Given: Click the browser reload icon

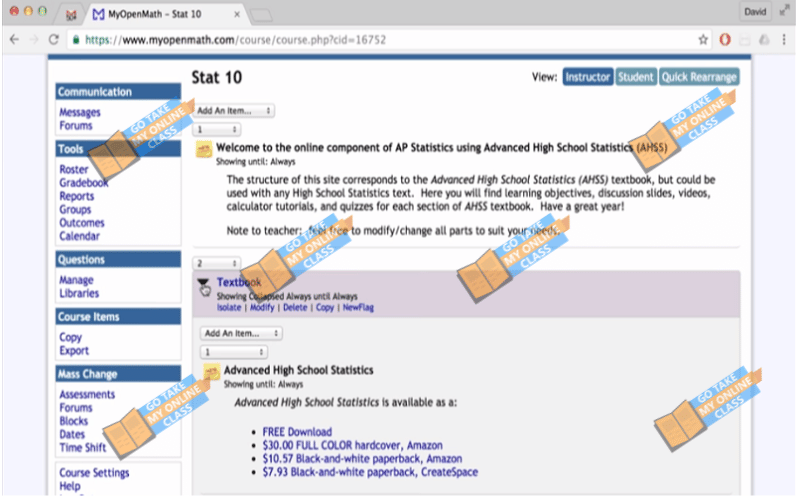Looking at the screenshot, I should point(54,40).
